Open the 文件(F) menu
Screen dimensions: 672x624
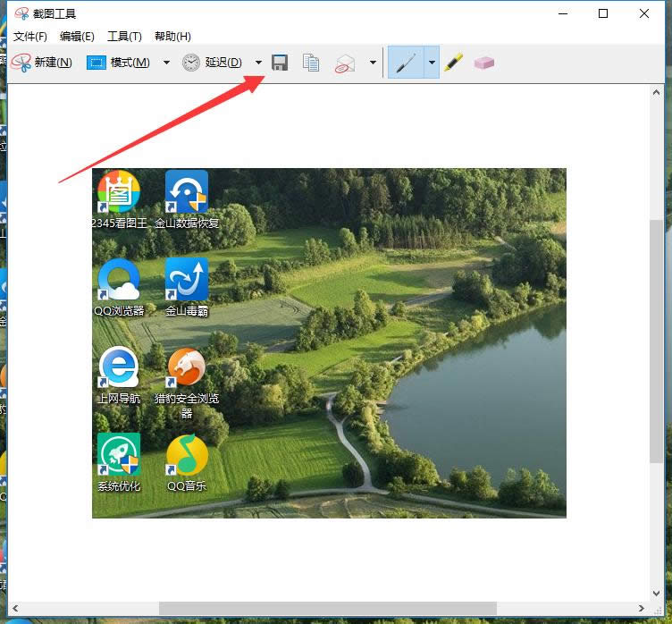pyautogui.click(x=30, y=37)
